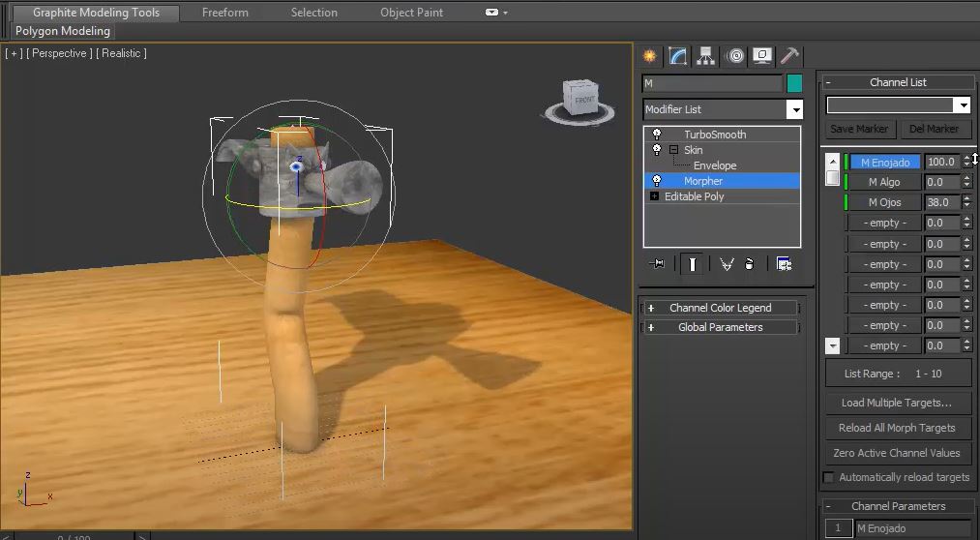Open the Utilities hammer icon

point(790,56)
